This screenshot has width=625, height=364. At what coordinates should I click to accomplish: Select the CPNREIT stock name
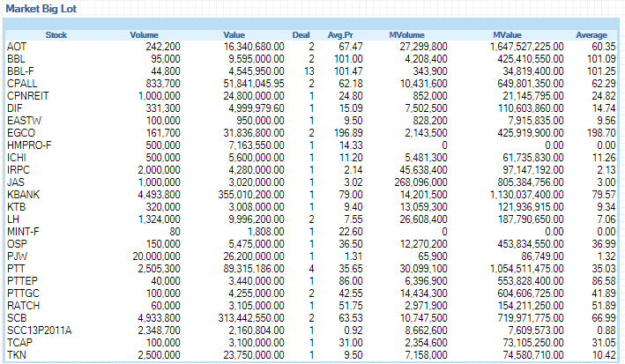point(28,96)
